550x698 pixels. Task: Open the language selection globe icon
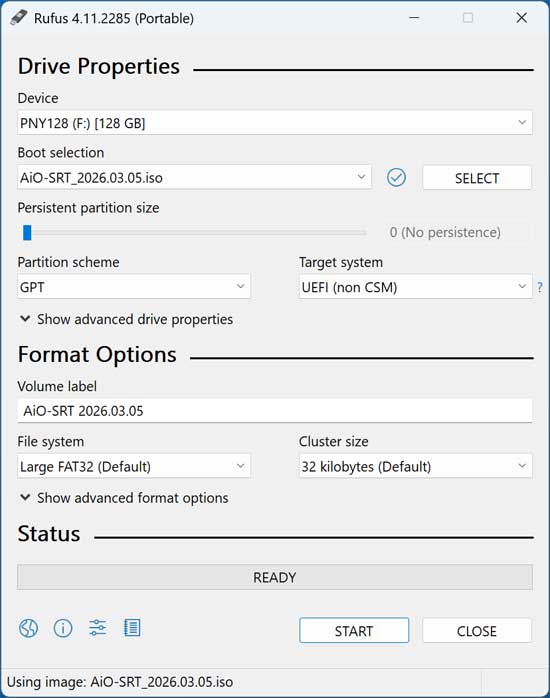coord(28,628)
